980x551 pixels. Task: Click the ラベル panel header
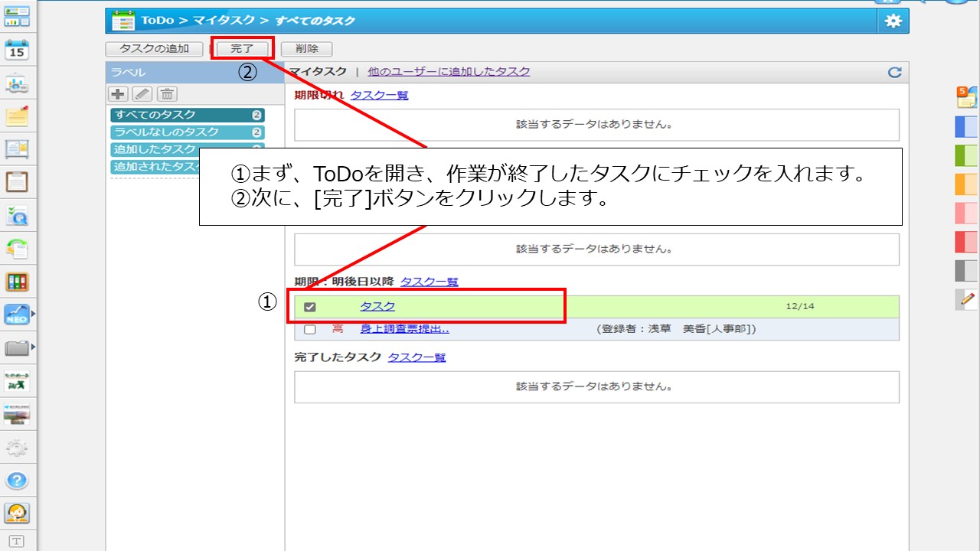tap(194, 72)
